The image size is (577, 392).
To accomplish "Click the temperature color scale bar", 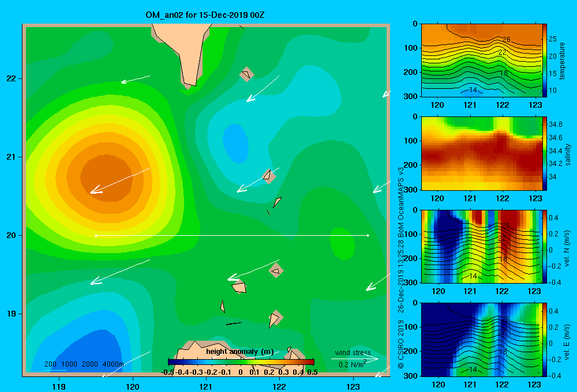I will (545, 61).
